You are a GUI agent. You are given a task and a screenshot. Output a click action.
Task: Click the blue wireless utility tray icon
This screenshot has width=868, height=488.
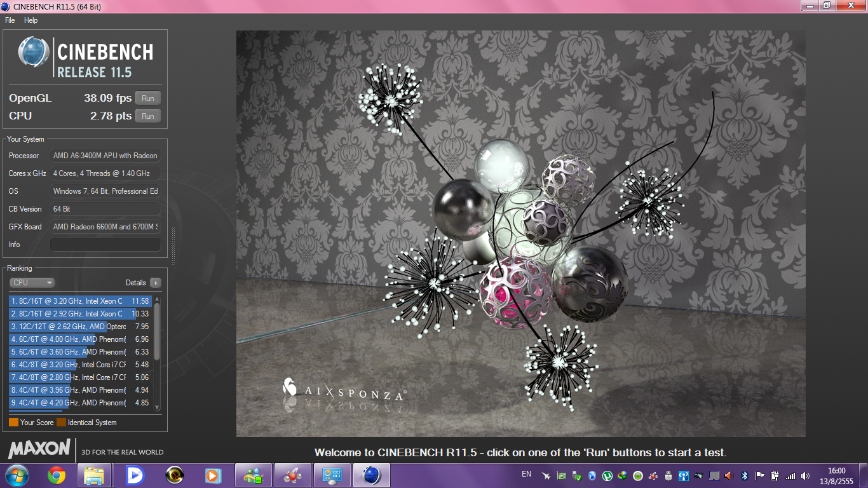[x=684, y=475]
